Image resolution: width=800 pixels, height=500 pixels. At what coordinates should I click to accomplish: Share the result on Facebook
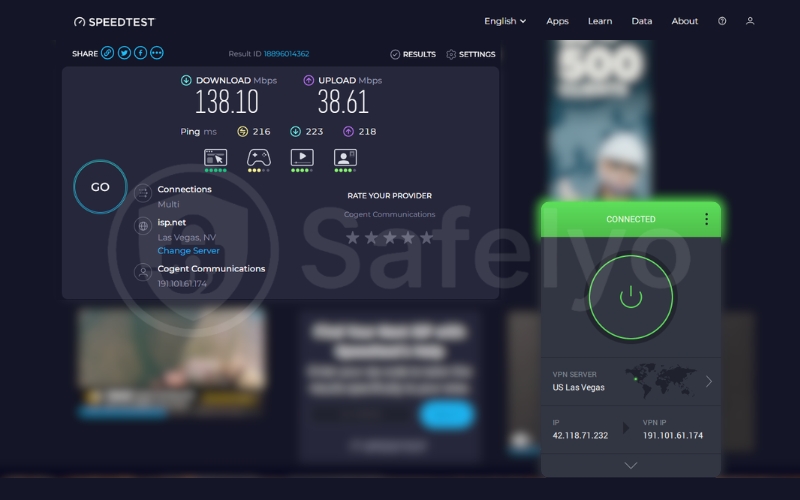(x=140, y=53)
